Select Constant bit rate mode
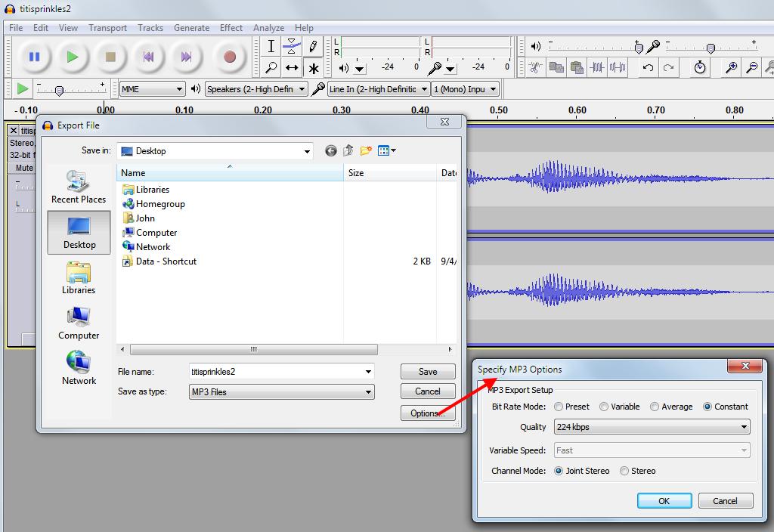Viewport: 774px width, 532px height. 707,407
